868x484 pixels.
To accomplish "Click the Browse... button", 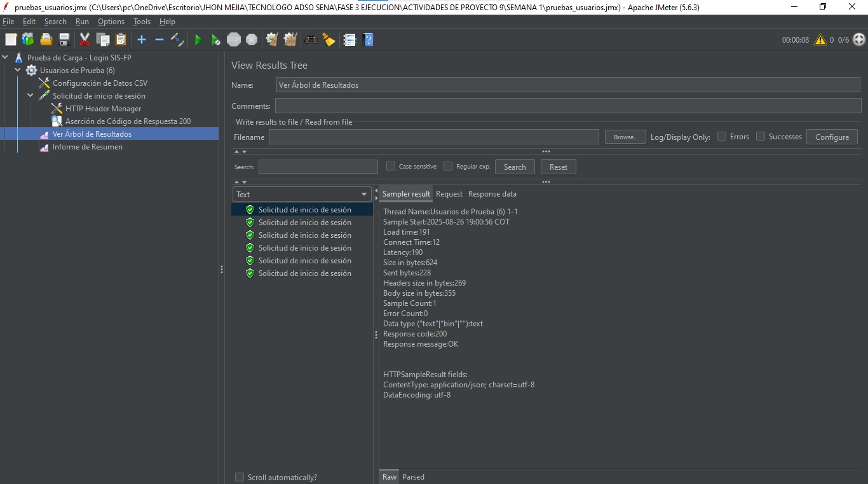I will click(625, 137).
